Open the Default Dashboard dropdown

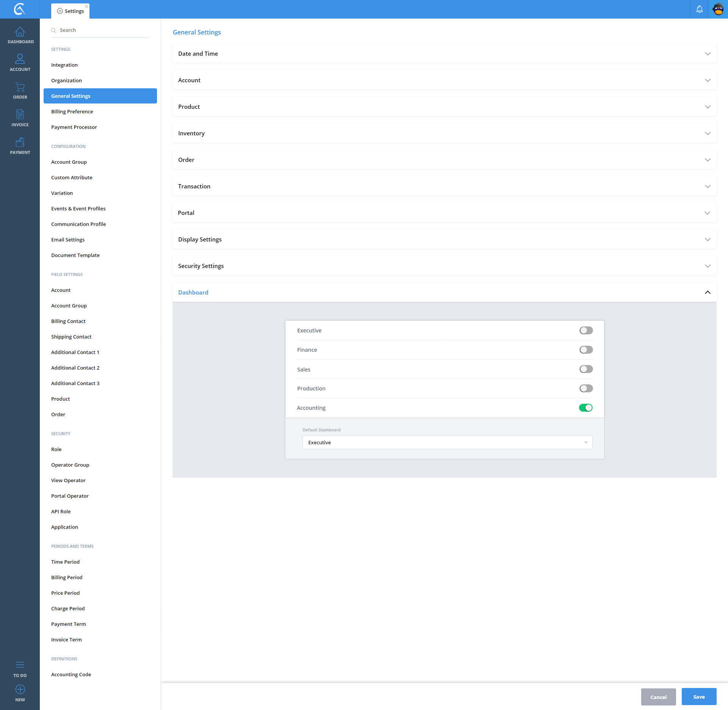[x=447, y=442]
